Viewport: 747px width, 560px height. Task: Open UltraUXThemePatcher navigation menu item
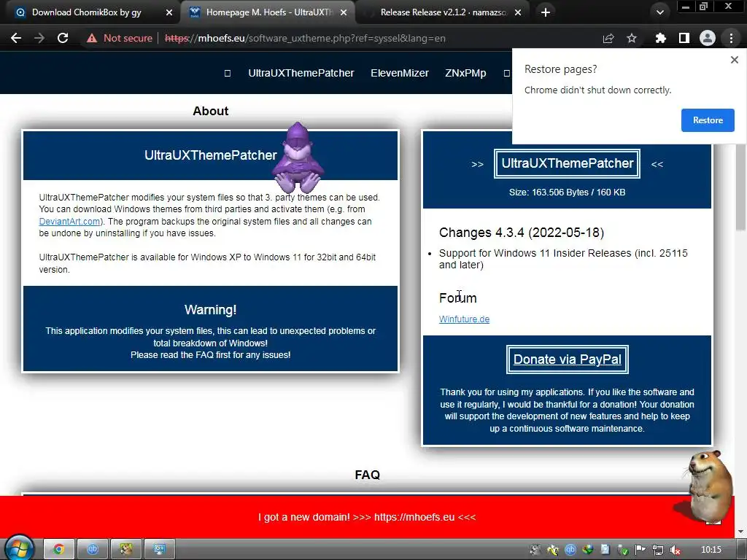click(x=301, y=73)
